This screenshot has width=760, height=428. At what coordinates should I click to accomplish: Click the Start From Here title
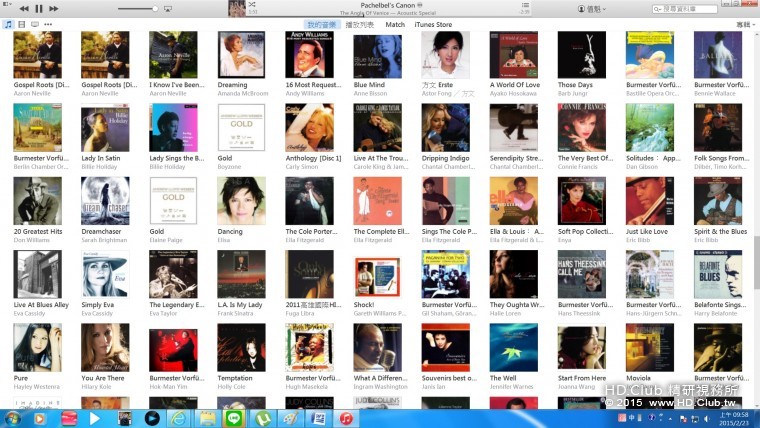coord(582,378)
